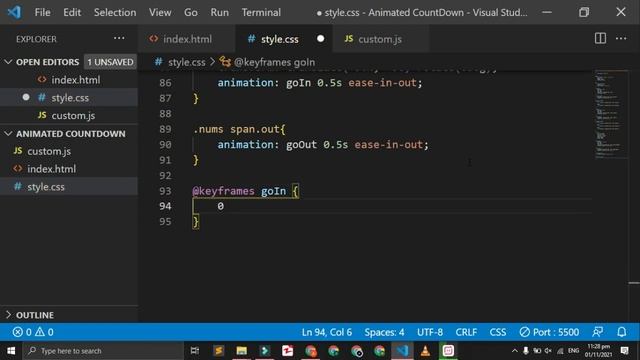The height and width of the screenshot is (360, 640).
Task: Change line endings via CRLF
Action: [x=466, y=332]
